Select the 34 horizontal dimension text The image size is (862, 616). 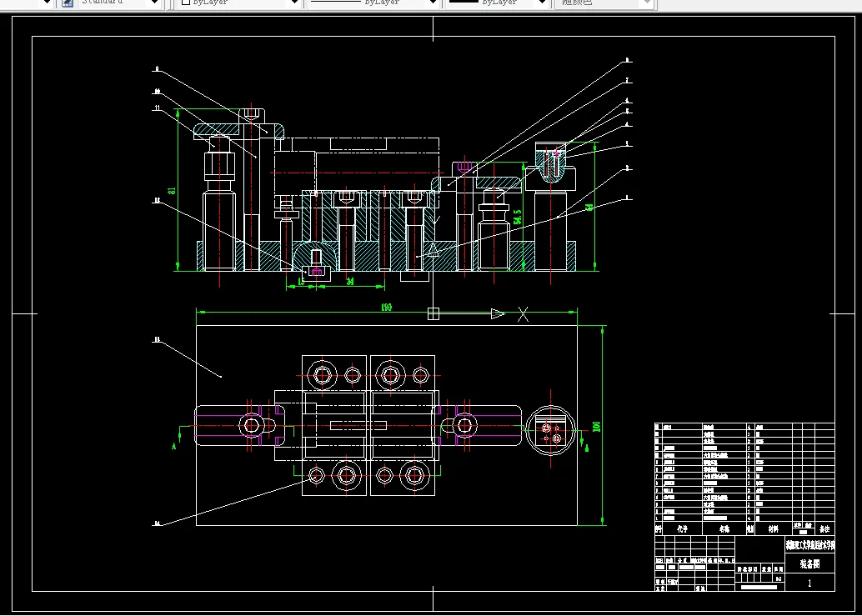(349, 282)
